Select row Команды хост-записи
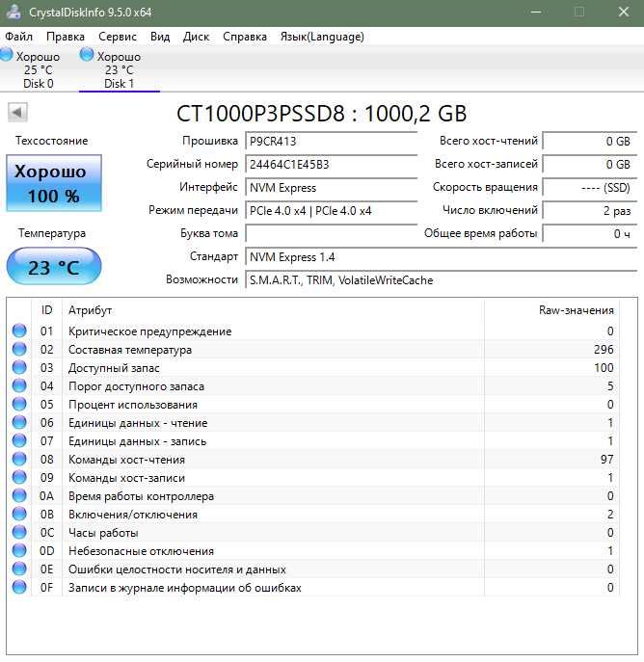Viewport: 644px width, 662px height. point(313,478)
